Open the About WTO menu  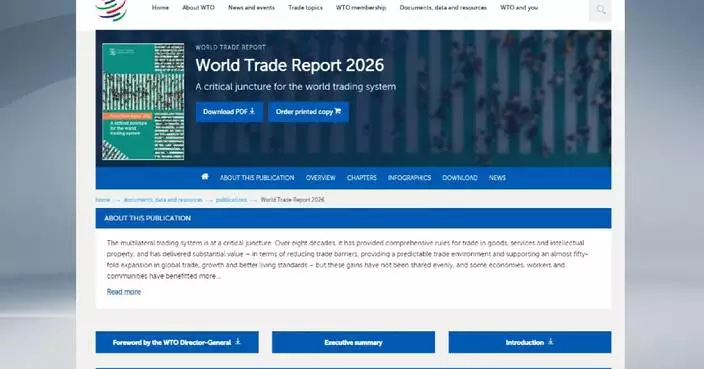click(x=198, y=8)
